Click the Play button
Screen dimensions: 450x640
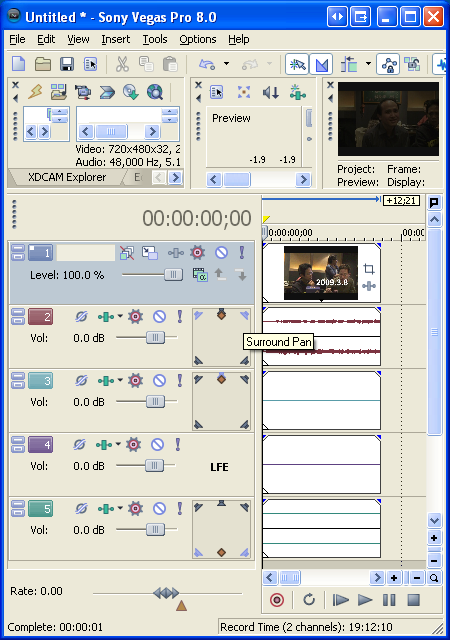pyautogui.click(x=365, y=600)
